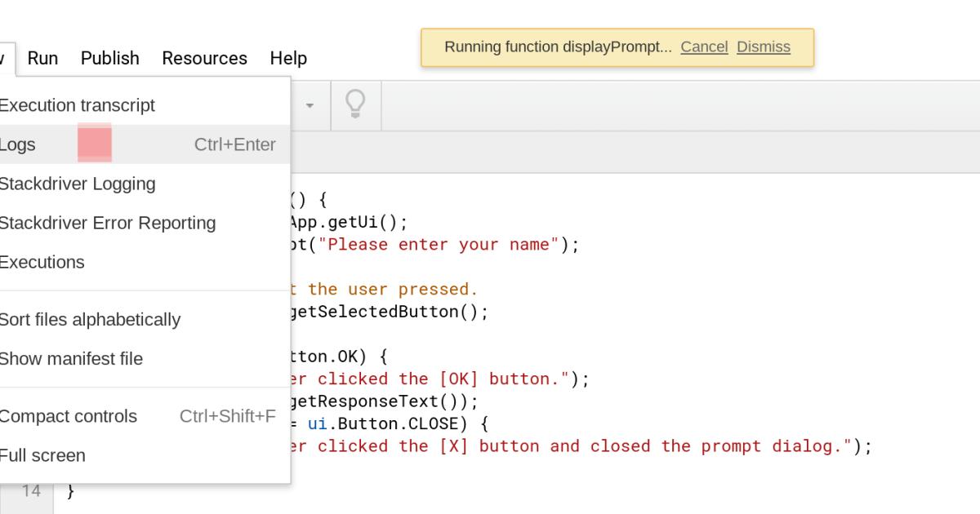The width and height of the screenshot is (980, 514).
Task: Toggle Compact controls in the menu
Action: click(x=68, y=416)
